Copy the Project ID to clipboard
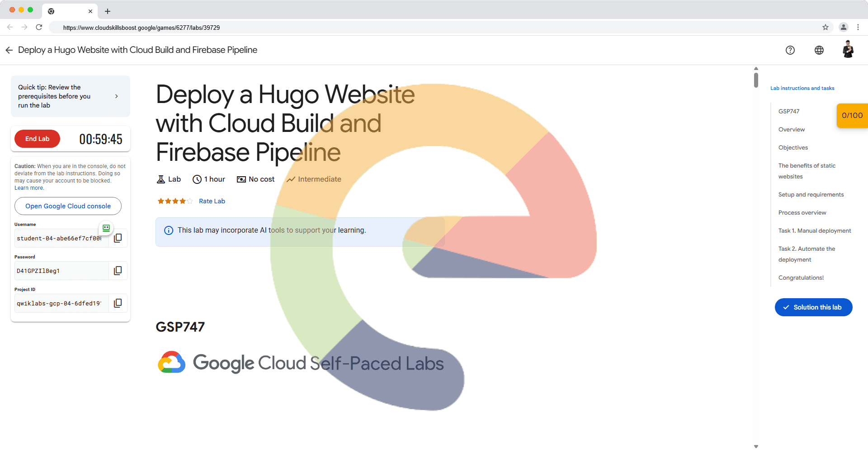Image resolution: width=868 pixels, height=450 pixels. tap(118, 303)
